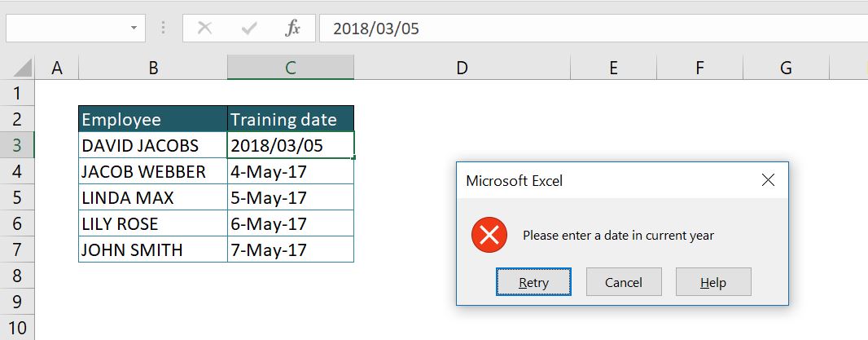Click the formula bar cancel X icon
This screenshot has height=340, width=868.
point(205,29)
